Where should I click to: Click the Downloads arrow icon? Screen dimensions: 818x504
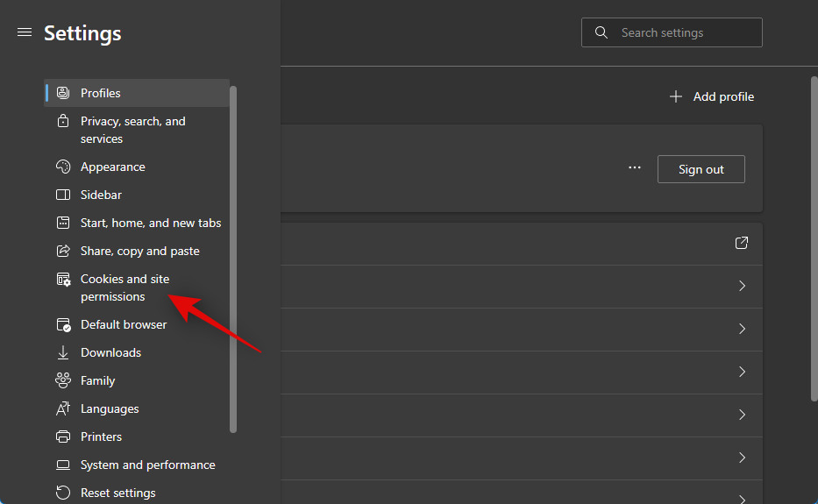[63, 352]
